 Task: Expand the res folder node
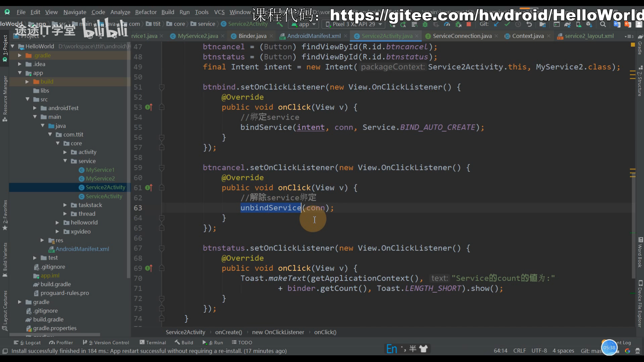tap(42, 240)
